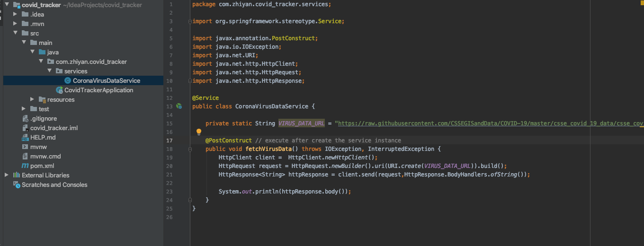The image size is (644, 246).
Task: Select the .gitignore file
Action: pyautogui.click(x=43, y=119)
